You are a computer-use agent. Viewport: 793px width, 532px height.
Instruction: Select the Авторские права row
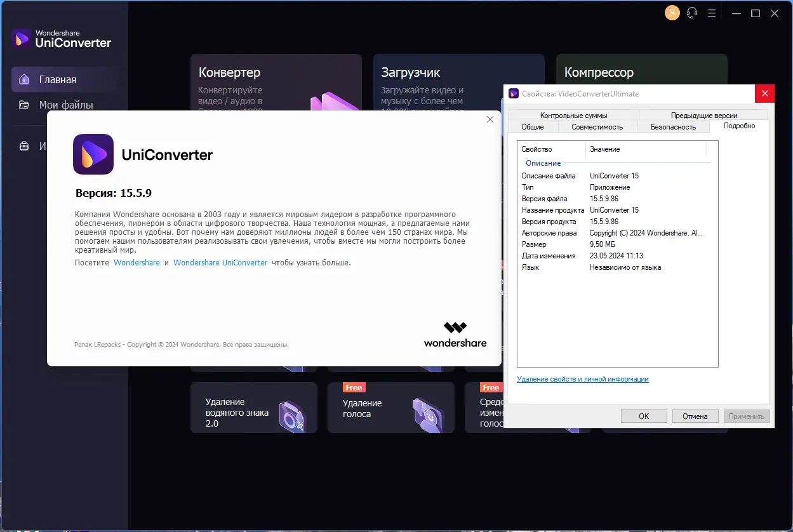coord(614,233)
